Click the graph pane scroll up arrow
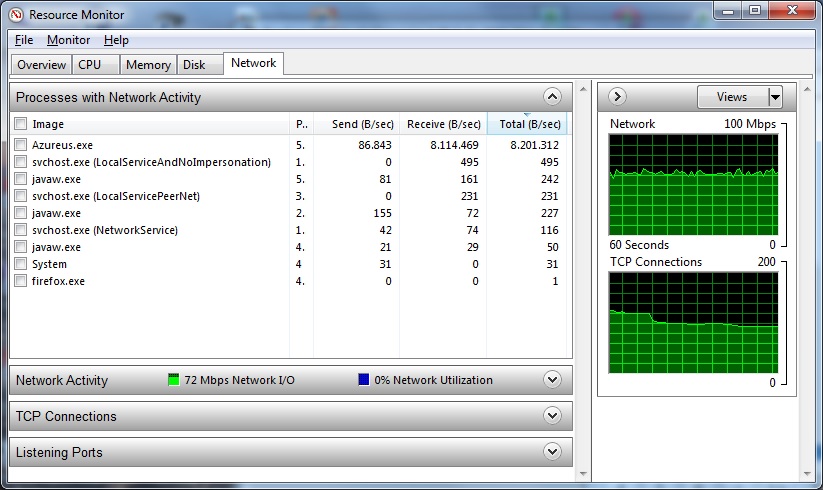Image resolution: width=823 pixels, height=490 pixels. point(807,89)
